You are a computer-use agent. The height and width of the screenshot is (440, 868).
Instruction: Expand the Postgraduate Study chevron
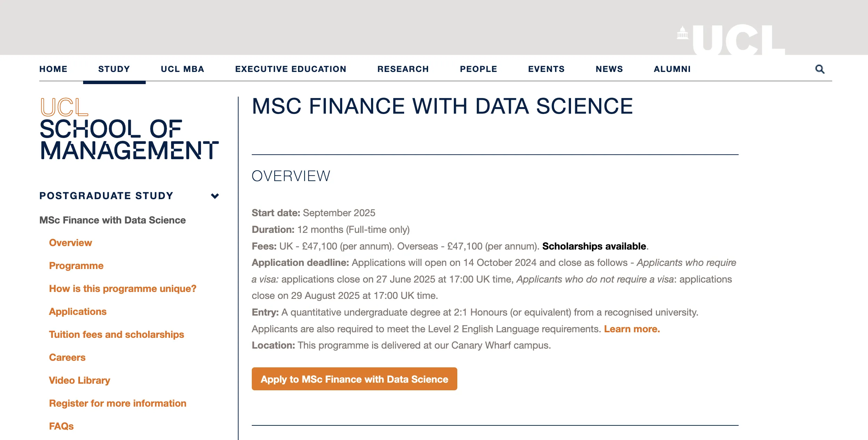tap(215, 196)
